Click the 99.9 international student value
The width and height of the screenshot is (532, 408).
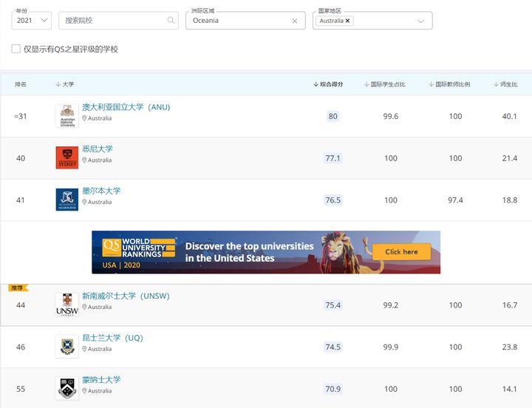pyautogui.click(x=391, y=347)
